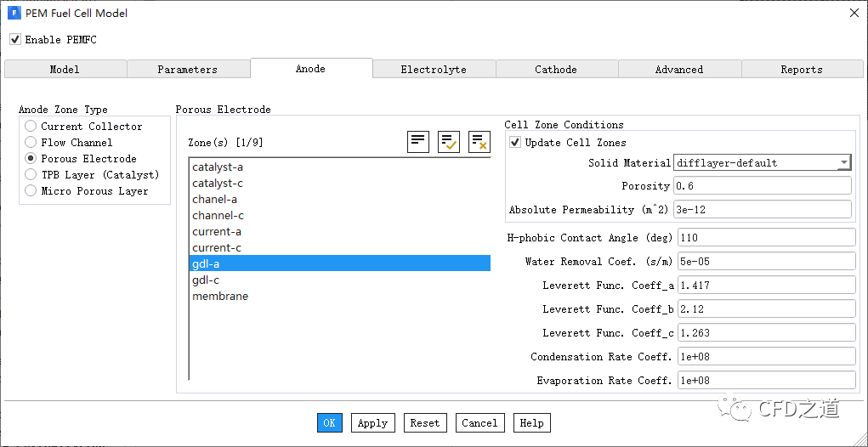Screen dimensions: 868x447
Task: Open the Electrolyte tab
Action: tap(434, 70)
